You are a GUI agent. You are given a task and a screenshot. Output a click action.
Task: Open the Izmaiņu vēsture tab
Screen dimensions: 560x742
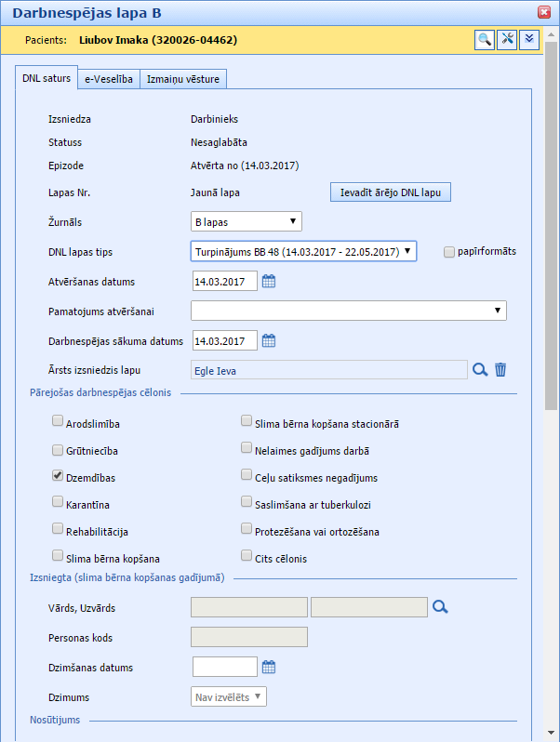click(x=183, y=79)
